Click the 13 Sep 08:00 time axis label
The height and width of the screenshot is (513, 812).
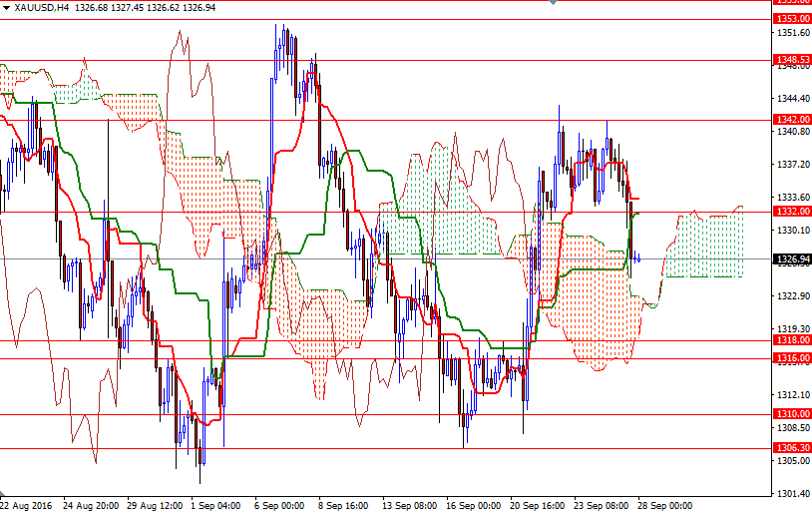pyautogui.click(x=408, y=506)
